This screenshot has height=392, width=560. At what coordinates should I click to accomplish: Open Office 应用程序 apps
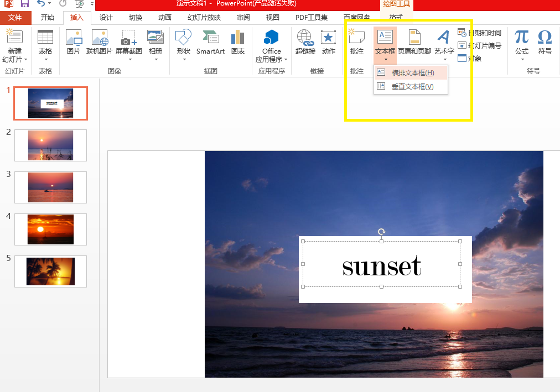click(x=271, y=37)
